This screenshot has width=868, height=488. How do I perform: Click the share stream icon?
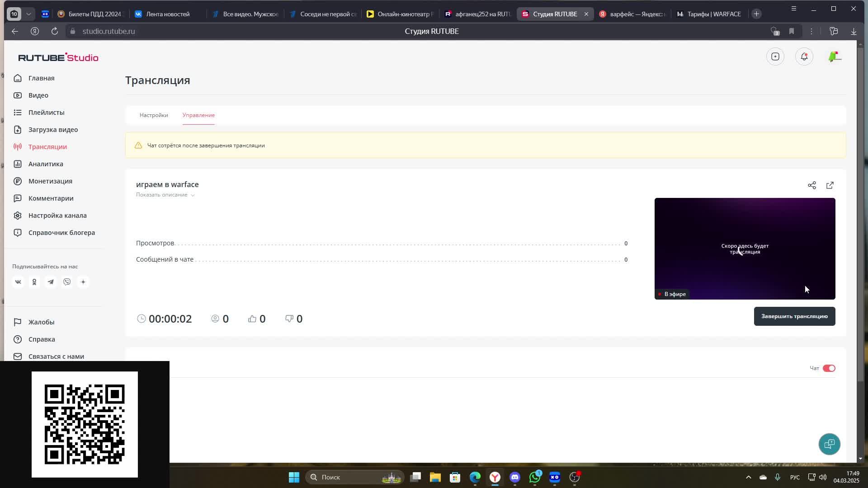pos(811,186)
